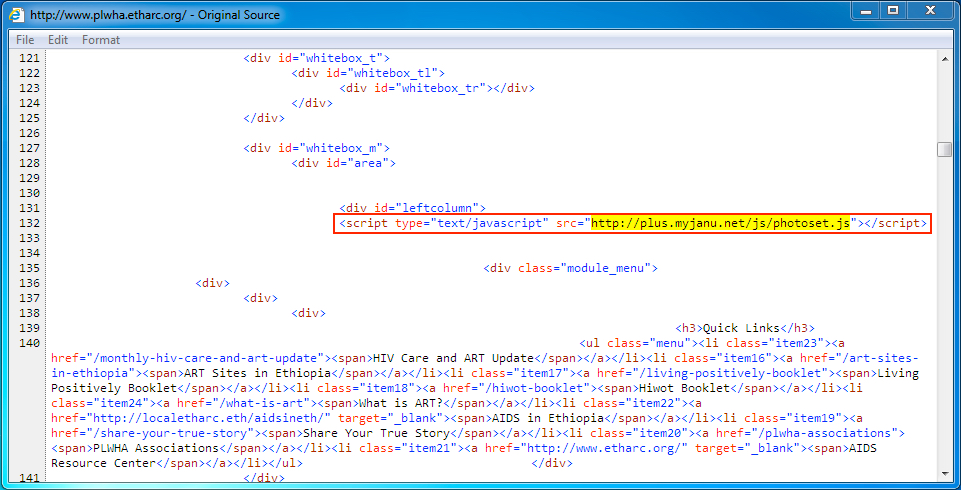This screenshot has height=490, width=961.
Task: Click the div id "leftcolumn" line
Action: [412, 208]
